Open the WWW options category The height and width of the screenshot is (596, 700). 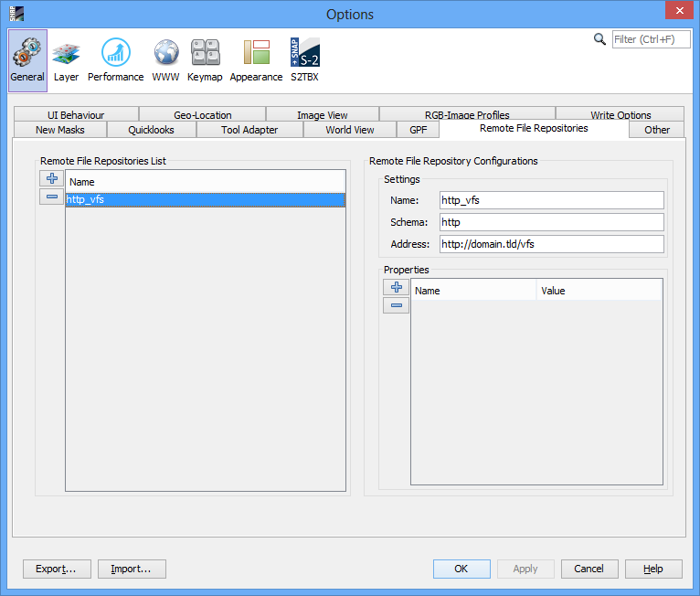pos(165,60)
